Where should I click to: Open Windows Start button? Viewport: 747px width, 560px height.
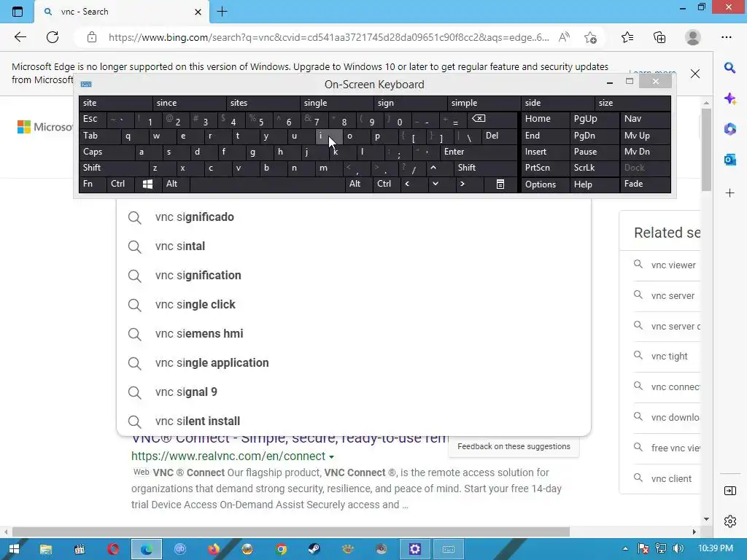(14, 549)
